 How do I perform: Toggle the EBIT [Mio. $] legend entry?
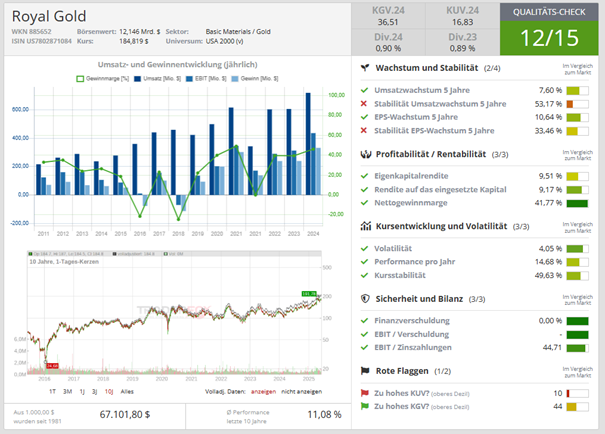[x=206, y=79]
